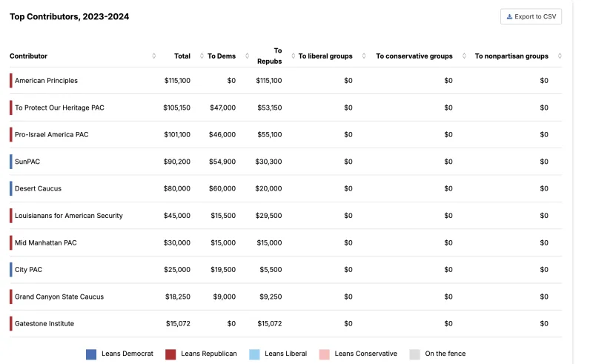Open Pro-Israel America PAC entry
This screenshot has height=364, width=593.
(285, 135)
